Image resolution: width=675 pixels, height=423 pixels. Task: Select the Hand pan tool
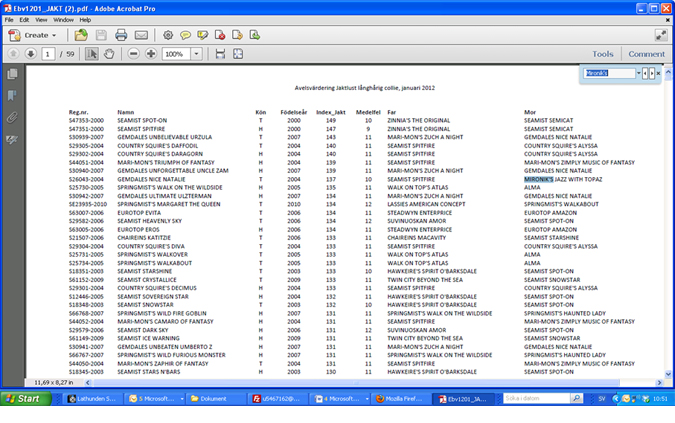click(x=109, y=54)
